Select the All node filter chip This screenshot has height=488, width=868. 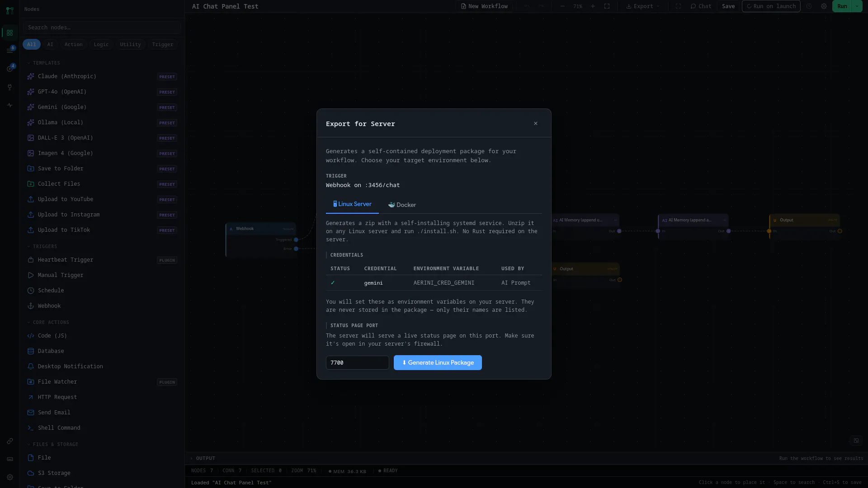tap(31, 44)
